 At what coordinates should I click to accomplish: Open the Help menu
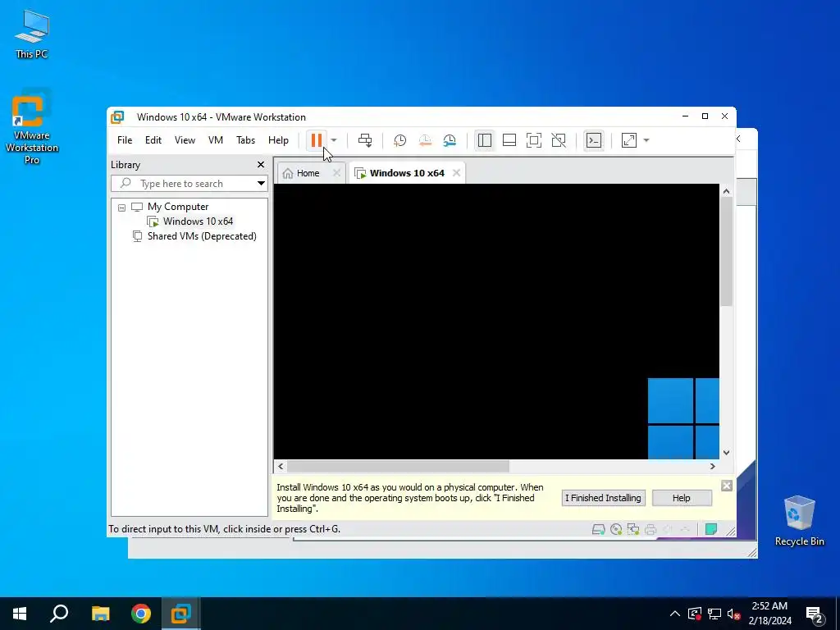pyautogui.click(x=279, y=140)
